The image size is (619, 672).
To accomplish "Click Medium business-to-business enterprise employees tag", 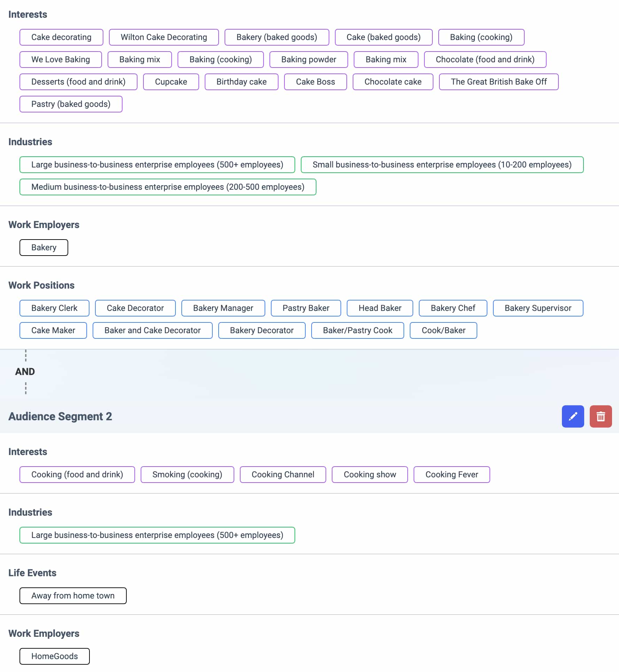I will (168, 187).
